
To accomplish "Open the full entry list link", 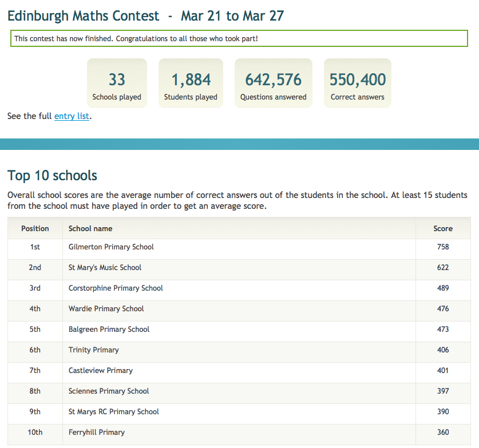I will 72,116.
